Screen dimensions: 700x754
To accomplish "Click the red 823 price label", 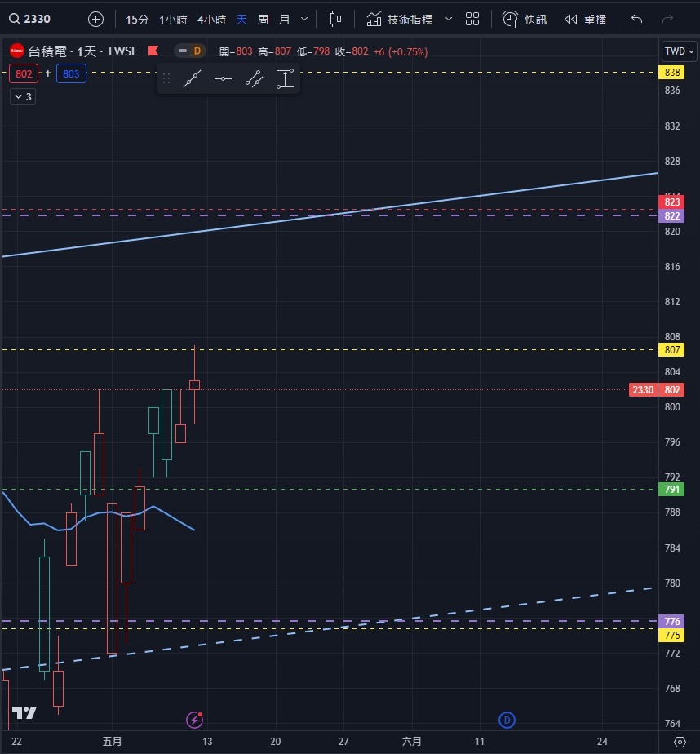I will 671,202.
